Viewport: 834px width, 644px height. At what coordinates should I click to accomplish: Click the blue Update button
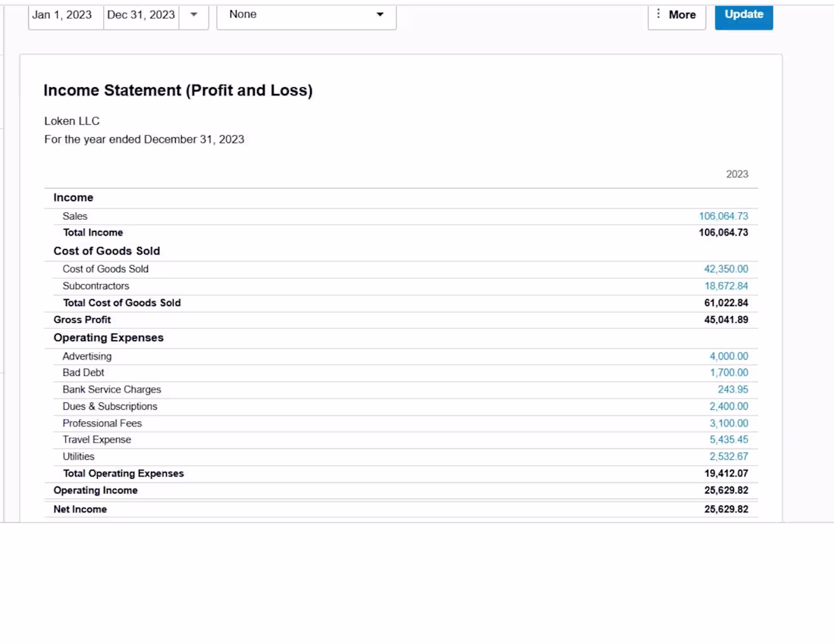[x=743, y=14]
